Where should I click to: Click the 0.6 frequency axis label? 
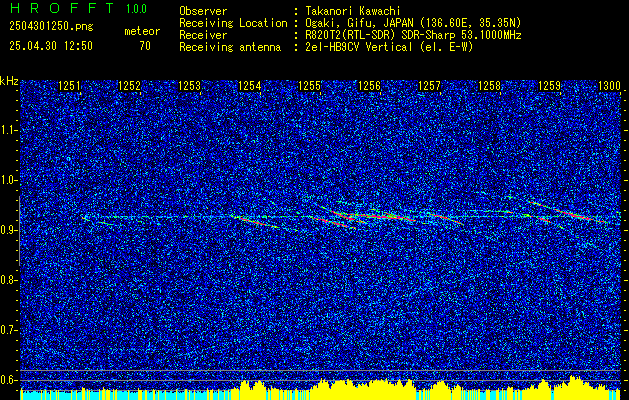[x=8, y=380]
